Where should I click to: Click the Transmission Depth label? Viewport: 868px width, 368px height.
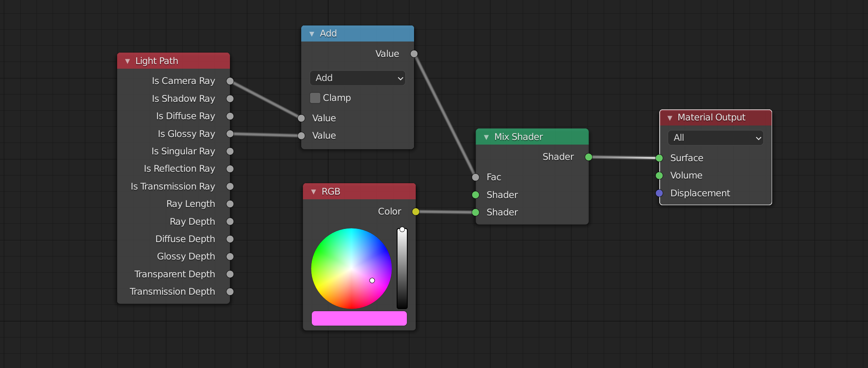click(172, 292)
